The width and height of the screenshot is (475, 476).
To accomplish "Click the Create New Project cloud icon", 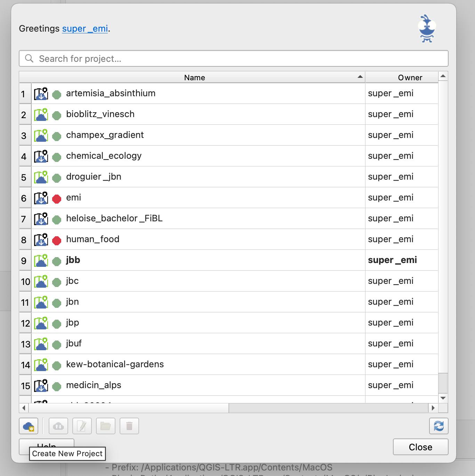I will pos(29,426).
